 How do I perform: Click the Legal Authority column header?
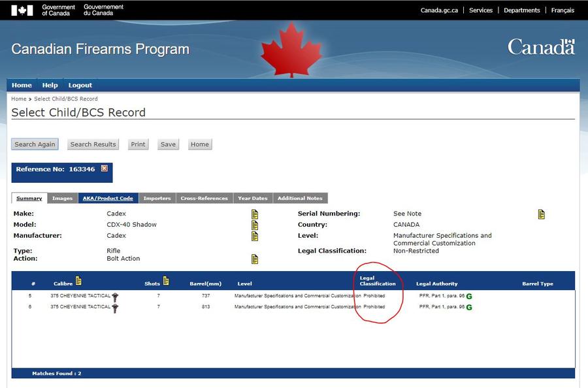click(437, 283)
